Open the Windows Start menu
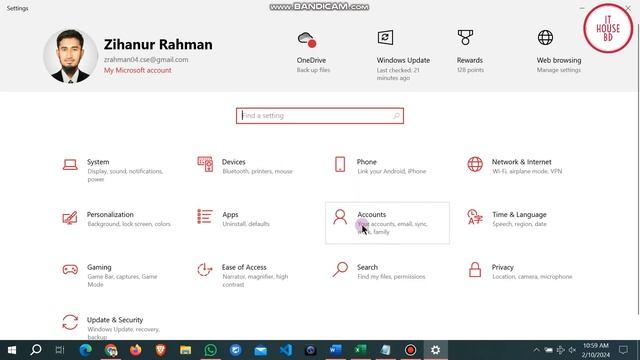640x360 pixels. (12, 350)
